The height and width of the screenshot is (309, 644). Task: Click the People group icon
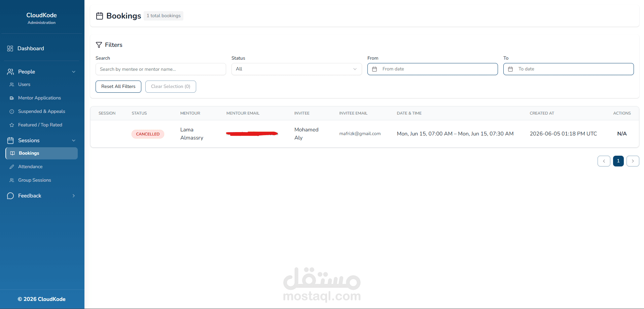click(x=10, y=72)
